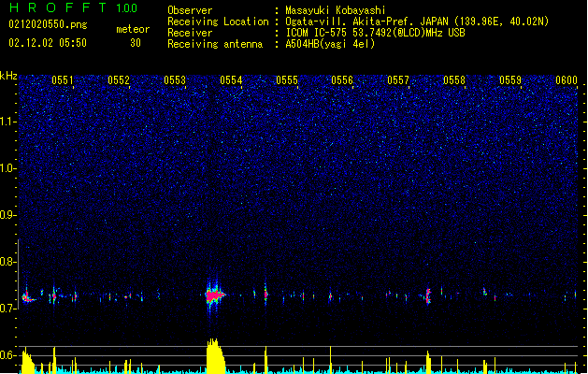Viewport: 588px width, 374px height.
Task: Click the 0555 time marker
Action: [287, 80]
